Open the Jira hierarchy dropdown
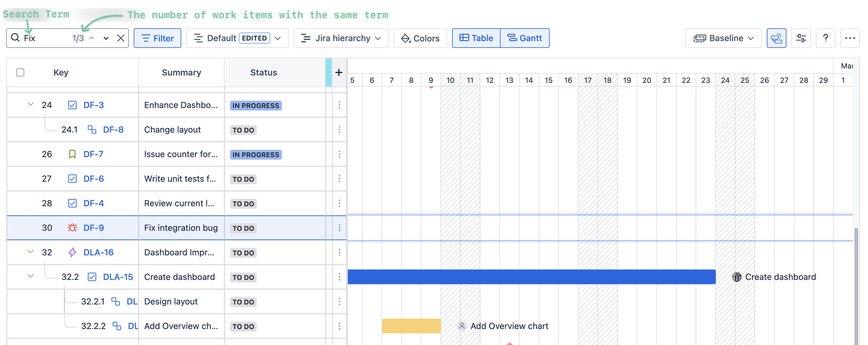Viewport: 868px width, 345px height. [x=341, y=38]
